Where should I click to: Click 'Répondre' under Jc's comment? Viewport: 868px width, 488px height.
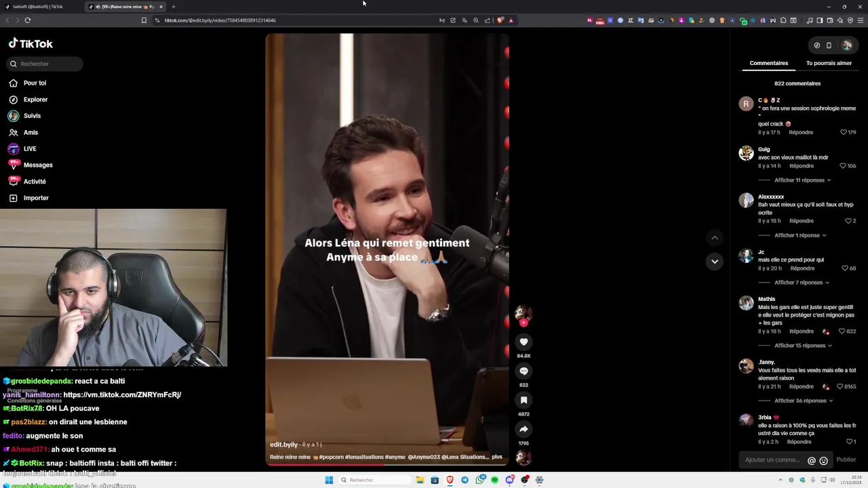click(802, 268)
